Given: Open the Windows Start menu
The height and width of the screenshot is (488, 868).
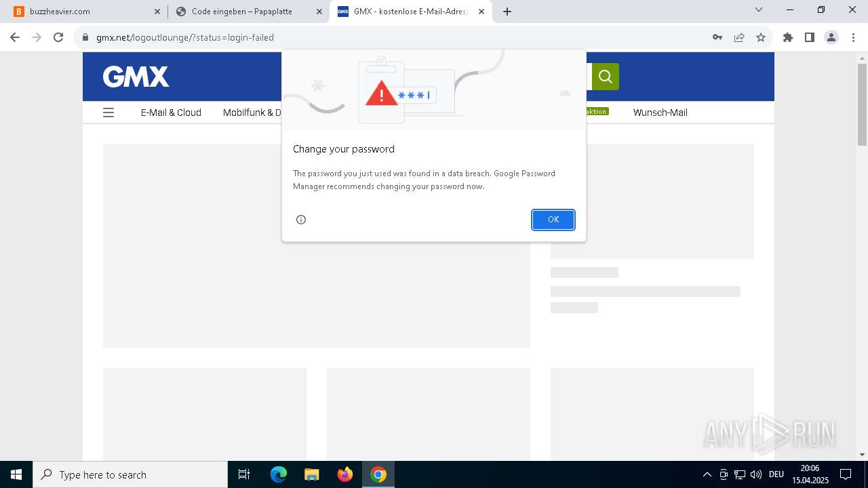Looking at the screenshot, I should (x=16, y=474).
